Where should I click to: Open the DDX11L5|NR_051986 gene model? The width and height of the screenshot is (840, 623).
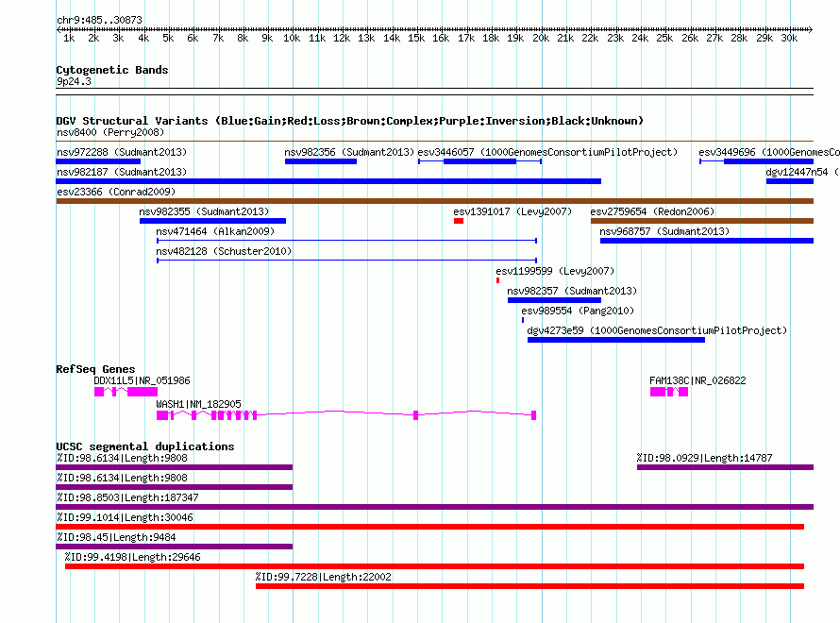pos(126,392)
